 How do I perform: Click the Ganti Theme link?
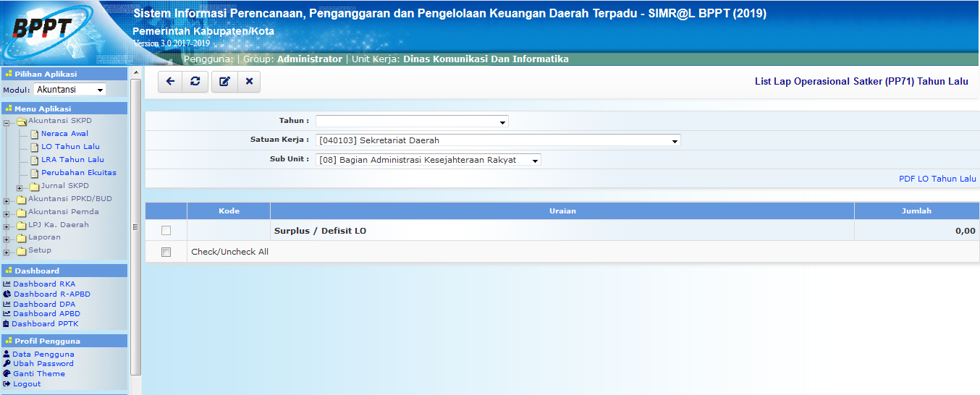point(39,374)
